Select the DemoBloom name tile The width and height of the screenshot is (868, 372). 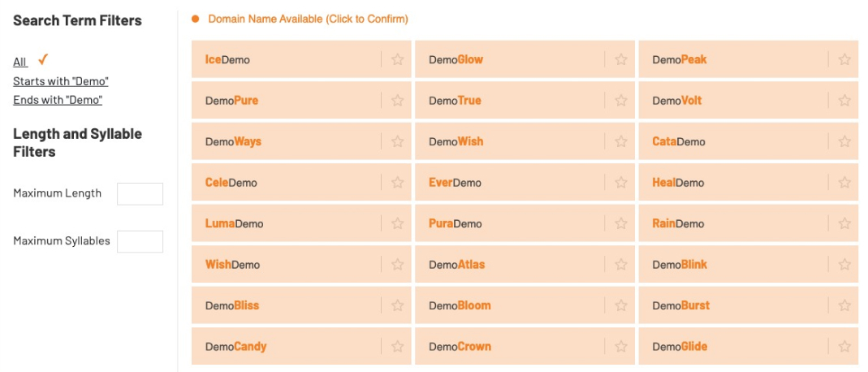point(460,305)
